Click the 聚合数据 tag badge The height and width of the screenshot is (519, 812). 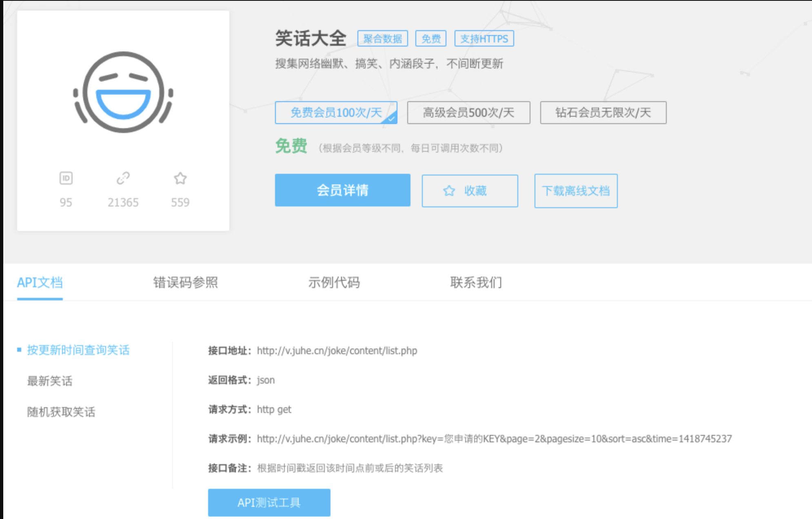(382, 39)
